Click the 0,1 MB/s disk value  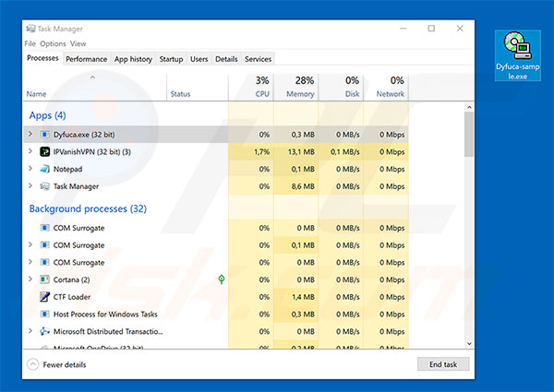[x=344, y=152]
